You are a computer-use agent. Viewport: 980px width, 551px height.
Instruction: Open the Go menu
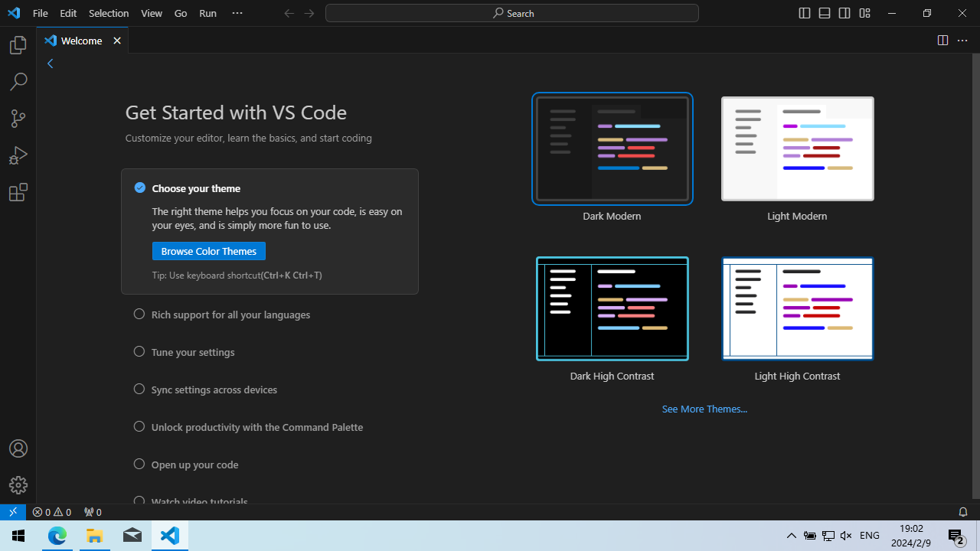click(181, 13)
